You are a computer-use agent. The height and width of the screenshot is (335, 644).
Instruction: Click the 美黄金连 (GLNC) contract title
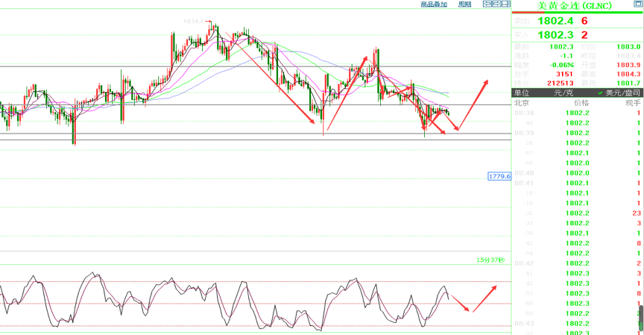click(576, 7)
